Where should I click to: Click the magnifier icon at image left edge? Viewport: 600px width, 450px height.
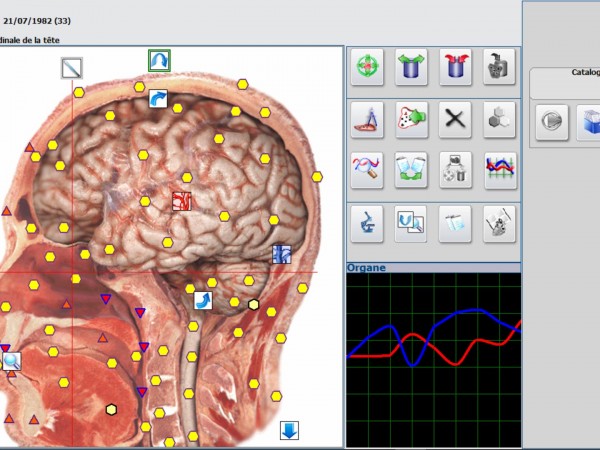(11, 361)
